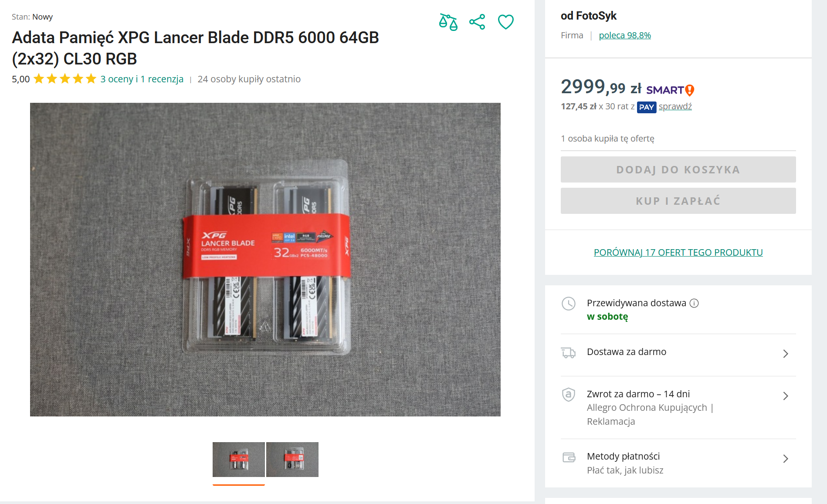Open the '3 oceny i 1 recenzja' link

click(142, 79)
